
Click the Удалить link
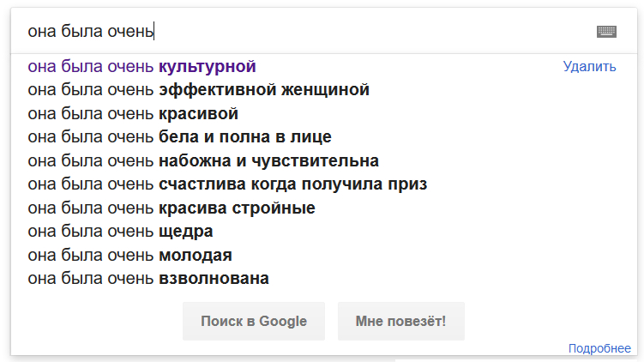(589, 67)
